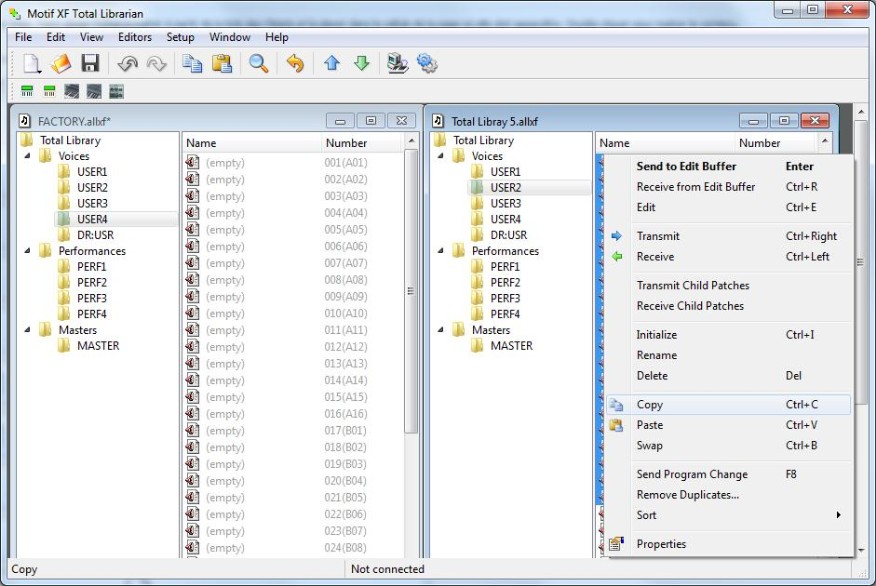Select PERF3 folder in Total Libray 5 tree
The image size is (876, 586).
click(x=505, y=298)
